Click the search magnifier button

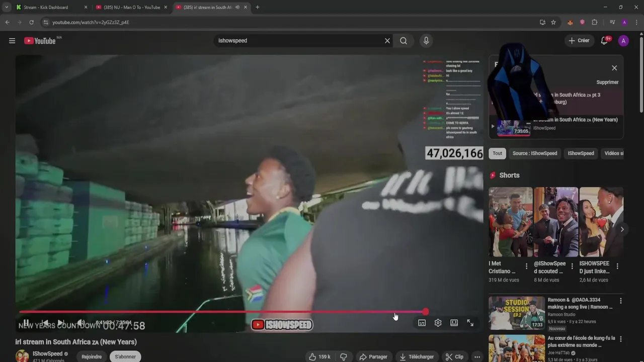click(x=404, y=41)
